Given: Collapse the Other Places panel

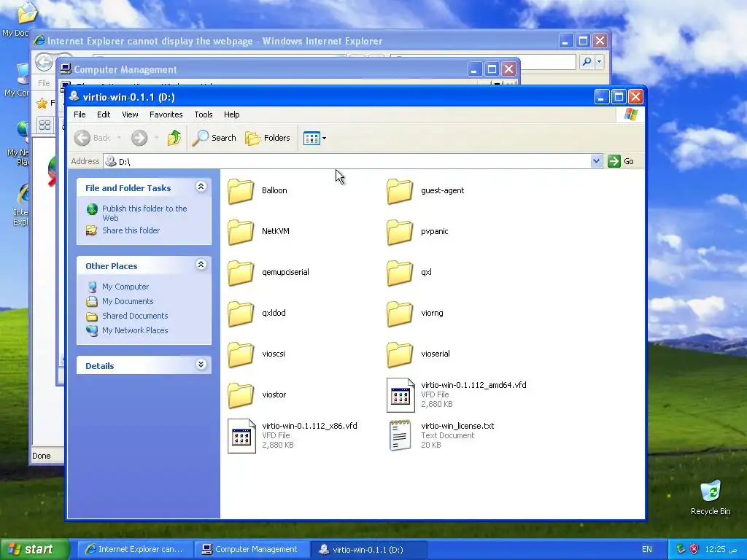Looking at the screenshot, I should tap(201, 265).
